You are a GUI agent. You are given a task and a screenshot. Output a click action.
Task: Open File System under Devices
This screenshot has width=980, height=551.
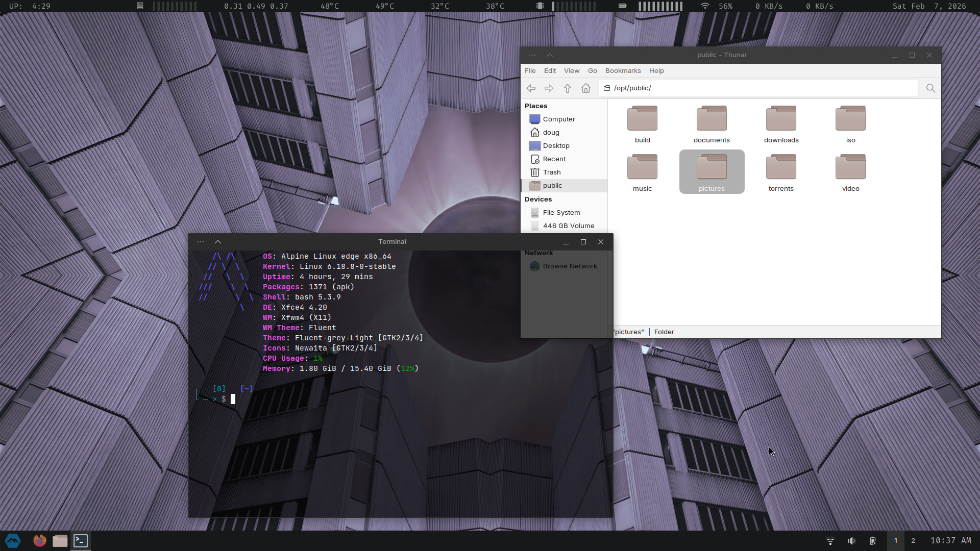(x=561, y=213)
